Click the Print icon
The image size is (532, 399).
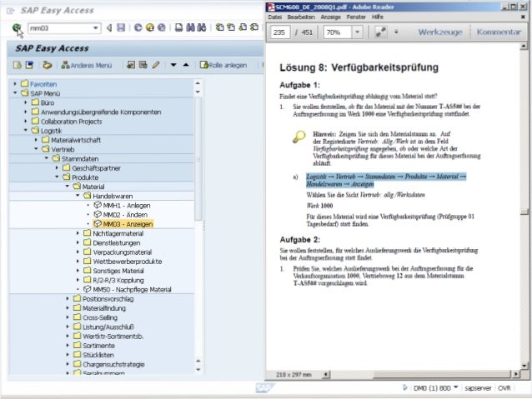[178, 27]
